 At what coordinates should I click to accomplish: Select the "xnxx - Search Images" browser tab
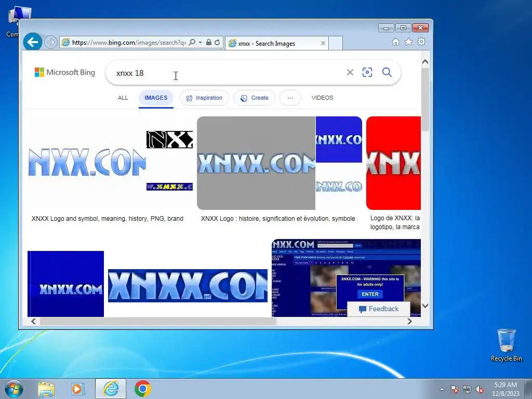276,44
